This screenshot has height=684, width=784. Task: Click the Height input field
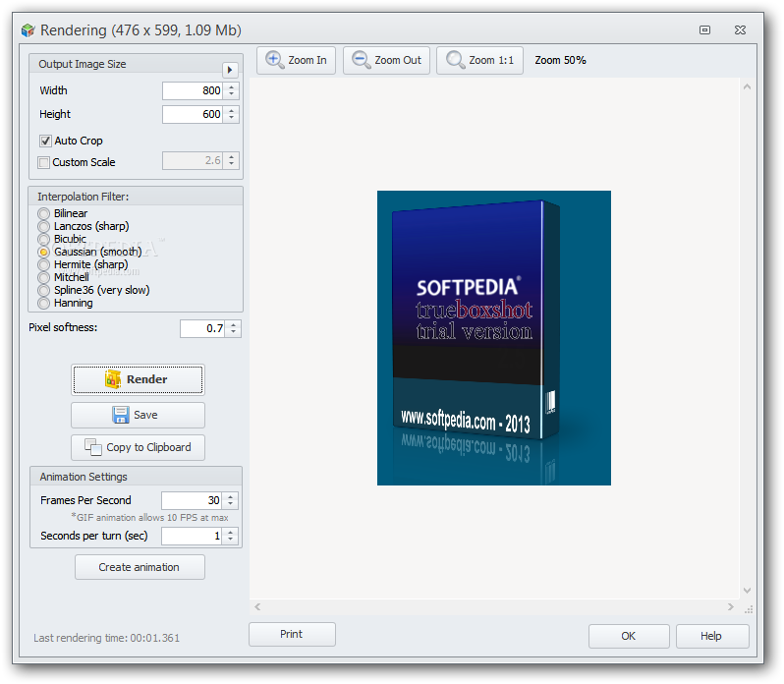(x=193, y=115)
